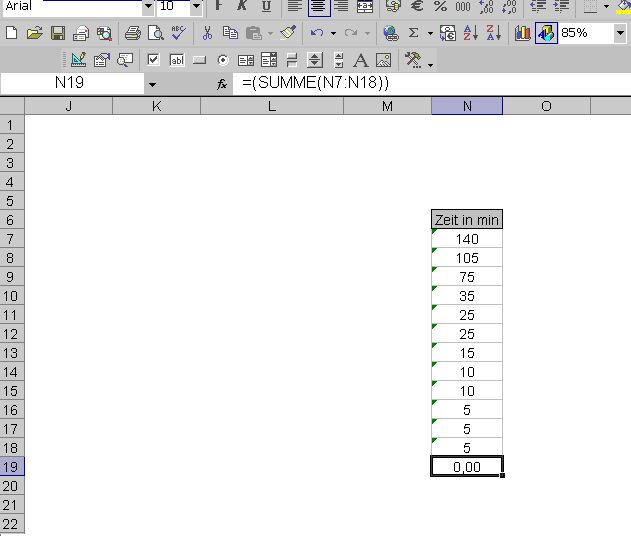
Task: Select the option button control tool
Action: point(223,60)
